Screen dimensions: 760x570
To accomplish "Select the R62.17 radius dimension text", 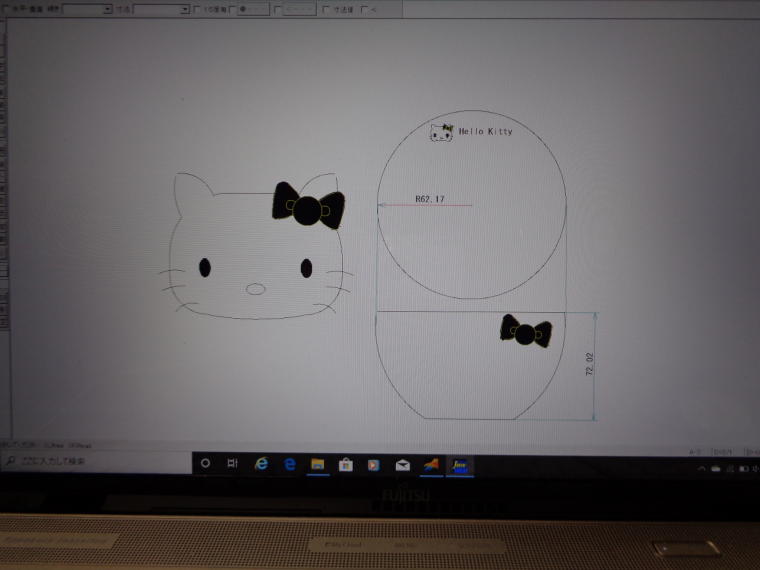I will [429, 199].
